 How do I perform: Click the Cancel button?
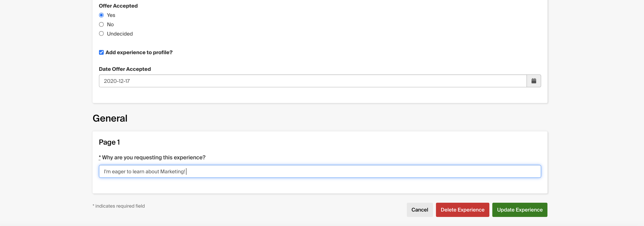(x=420, y=210)
